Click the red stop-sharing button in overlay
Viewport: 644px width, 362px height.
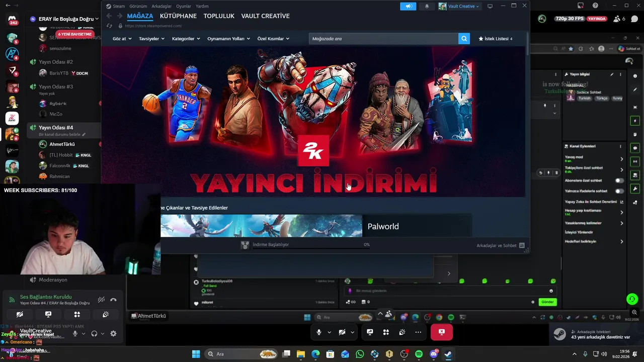[441, 332]
